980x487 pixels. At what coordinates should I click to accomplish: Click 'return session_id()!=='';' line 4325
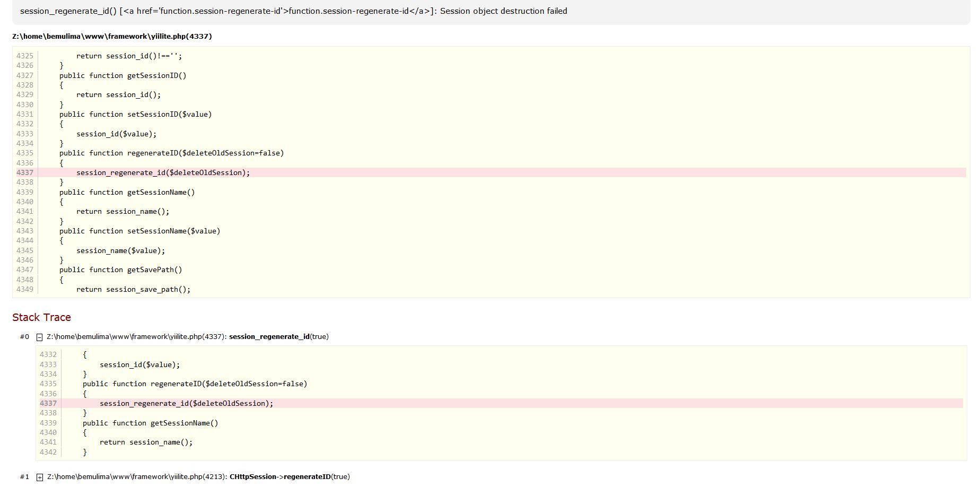coord(129,56)
